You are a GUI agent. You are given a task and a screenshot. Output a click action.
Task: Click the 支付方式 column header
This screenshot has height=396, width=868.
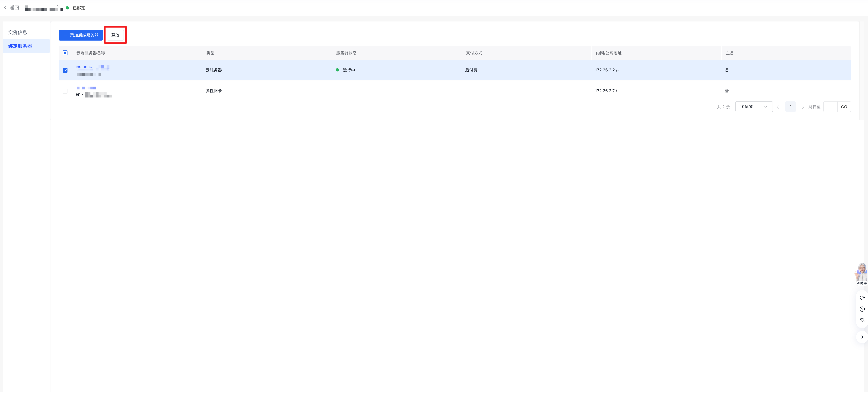click(474, 53)
